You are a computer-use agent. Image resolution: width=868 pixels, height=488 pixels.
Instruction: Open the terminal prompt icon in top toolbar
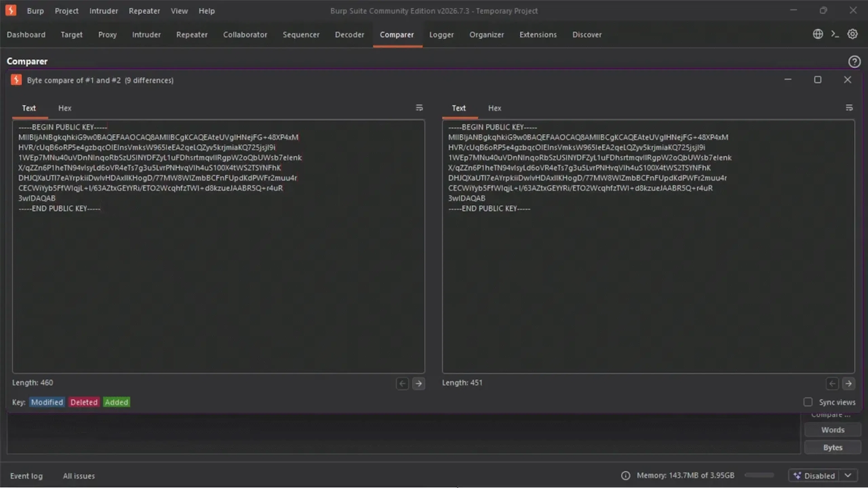click(835, 34)
